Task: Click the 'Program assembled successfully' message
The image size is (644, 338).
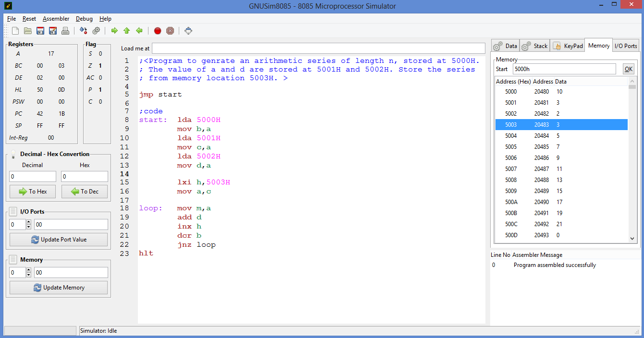Action: tap(555, 265)
